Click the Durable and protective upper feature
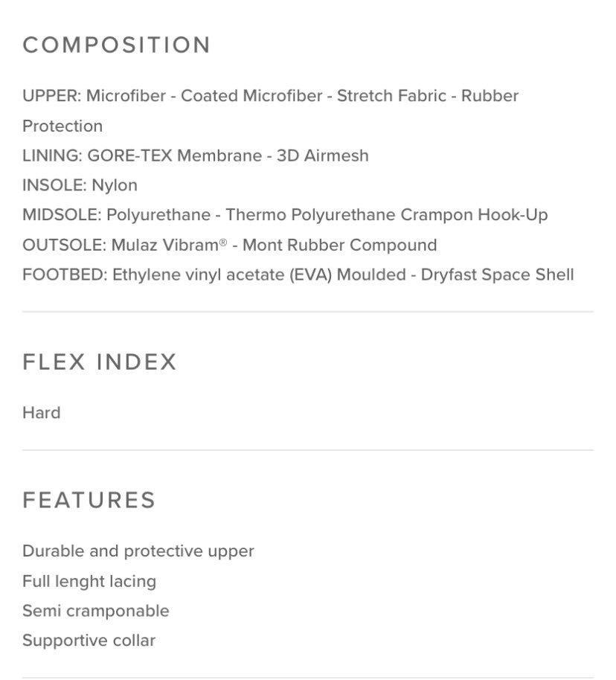Screen dimensions: 616x680 [138, 551]
